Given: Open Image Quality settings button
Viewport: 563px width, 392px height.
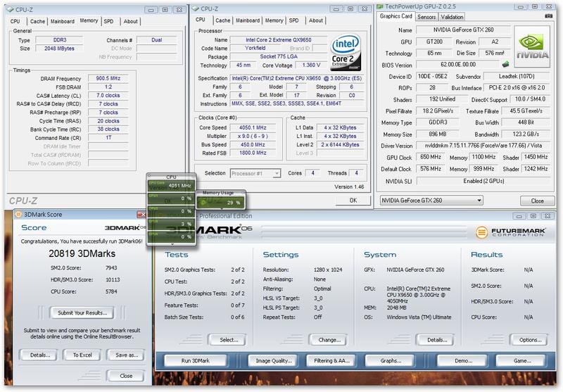Looking at the screenshot, I should pyautogui.click(x=274, y=360).
